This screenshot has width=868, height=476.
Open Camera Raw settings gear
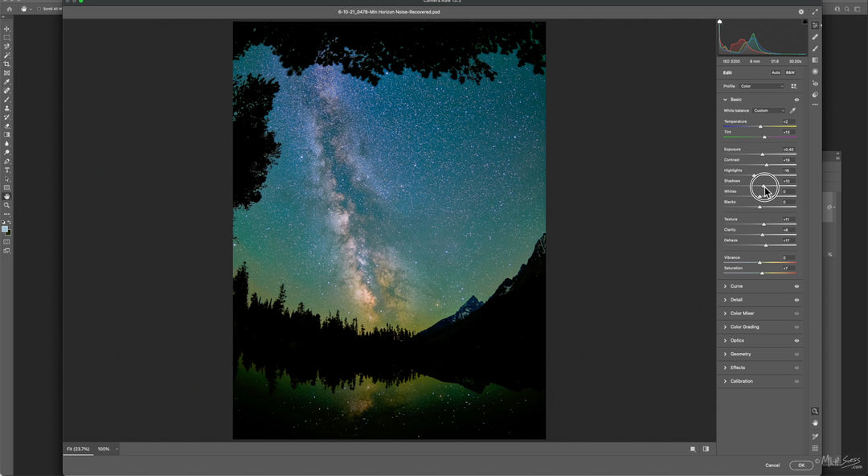coord(800,12)
